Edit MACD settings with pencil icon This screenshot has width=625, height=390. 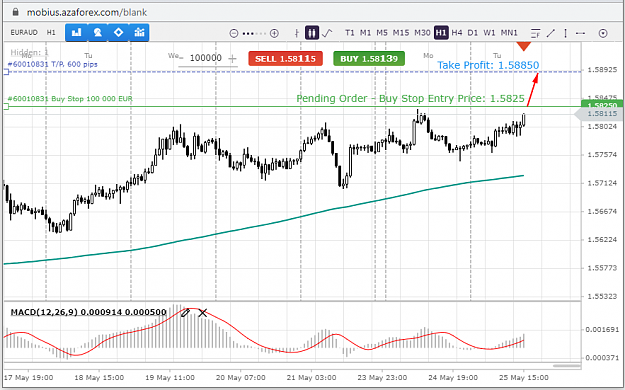click(185, 313)
